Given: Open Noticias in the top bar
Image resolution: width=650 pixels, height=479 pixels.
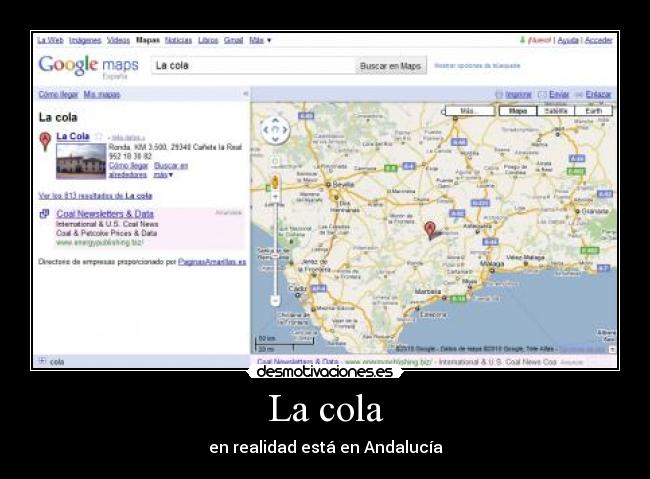Looking at the screenshot, I should (178, 40).
